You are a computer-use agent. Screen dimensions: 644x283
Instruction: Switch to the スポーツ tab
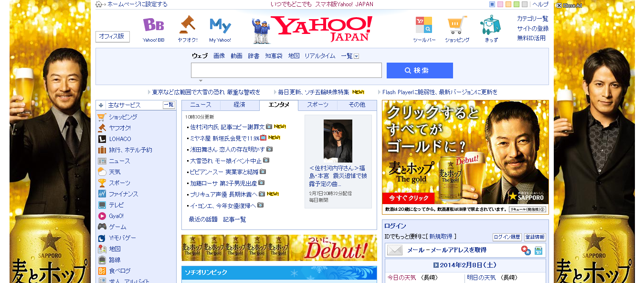318,105
